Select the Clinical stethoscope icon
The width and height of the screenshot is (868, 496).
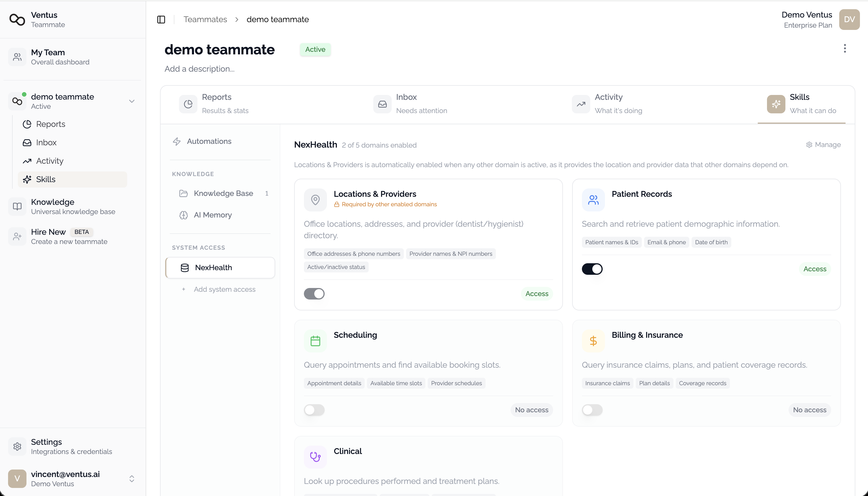coord(315,457)
